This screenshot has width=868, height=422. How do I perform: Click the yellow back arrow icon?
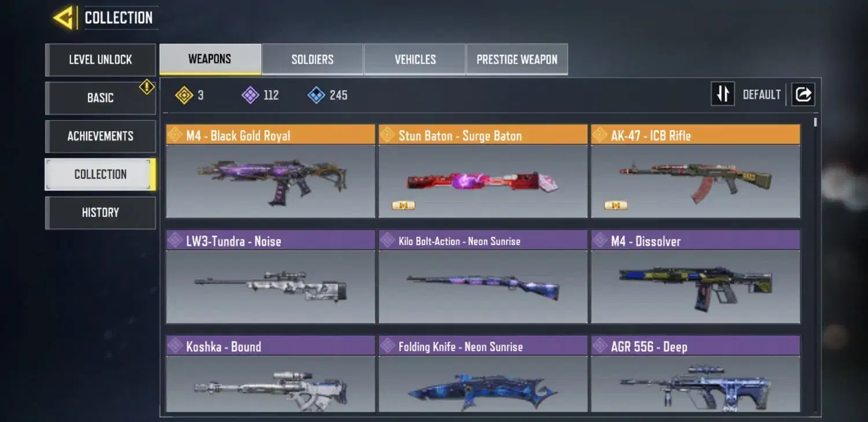pos(64,18)
